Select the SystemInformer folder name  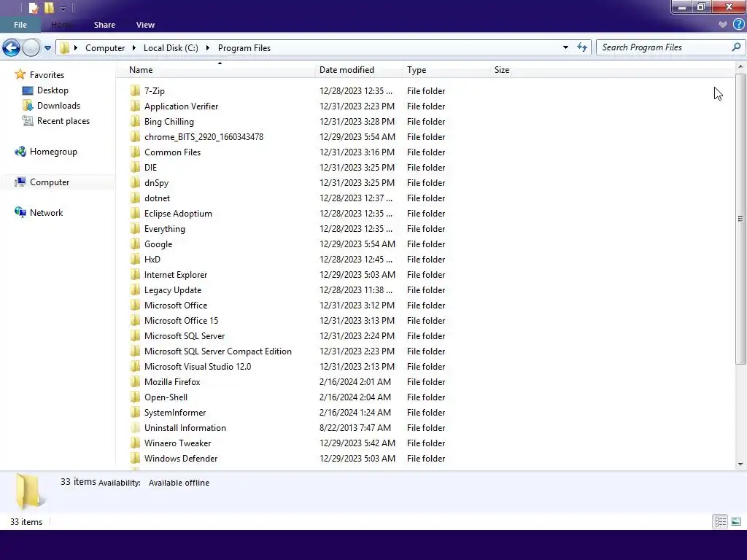(x=175, y=413)
